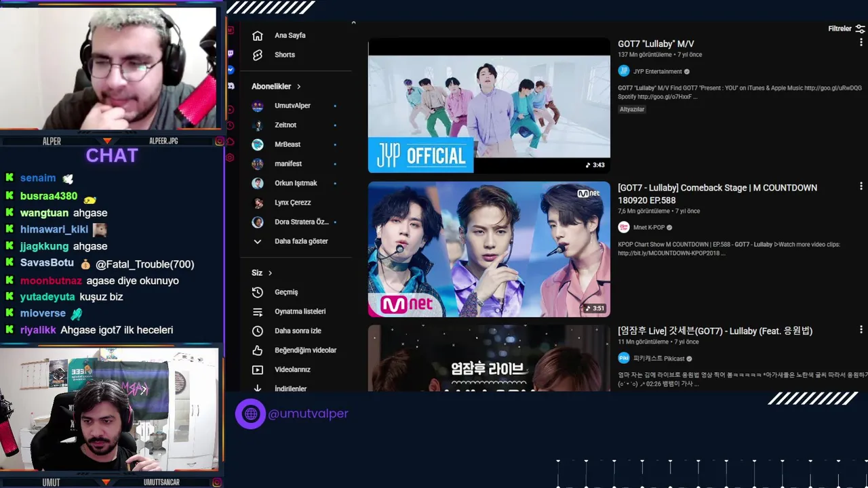The width and height of the screenshot is (868, 488).
Task: Open Mnet K-POP channel avatar
Action: click(624, 228)
